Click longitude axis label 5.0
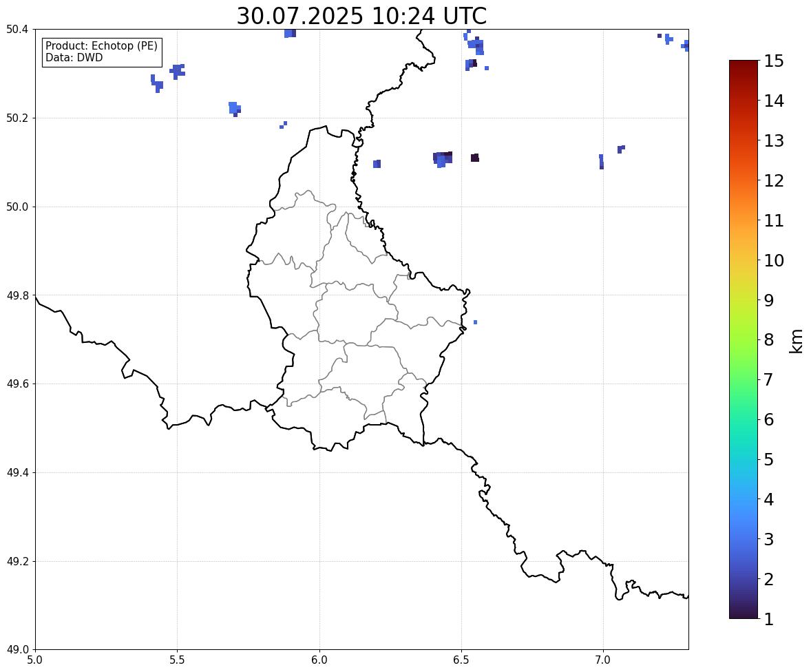This screenshot has width=811, height=672. coord(35,660)
